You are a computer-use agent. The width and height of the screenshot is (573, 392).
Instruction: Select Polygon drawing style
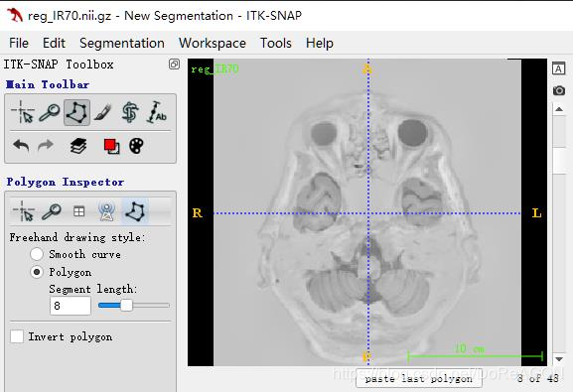37,272
